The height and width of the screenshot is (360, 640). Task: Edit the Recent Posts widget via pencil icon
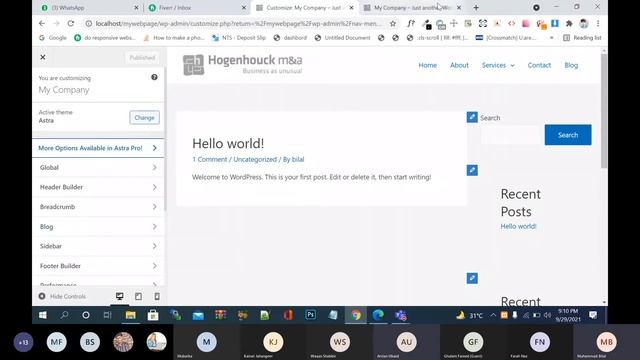pyautogui.click(x=472, y=170)
